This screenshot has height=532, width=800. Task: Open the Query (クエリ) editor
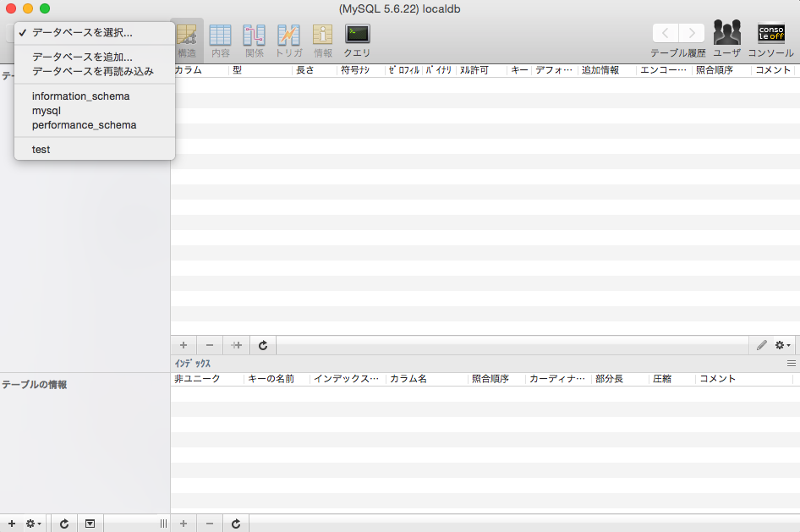(x=357, y=41)
